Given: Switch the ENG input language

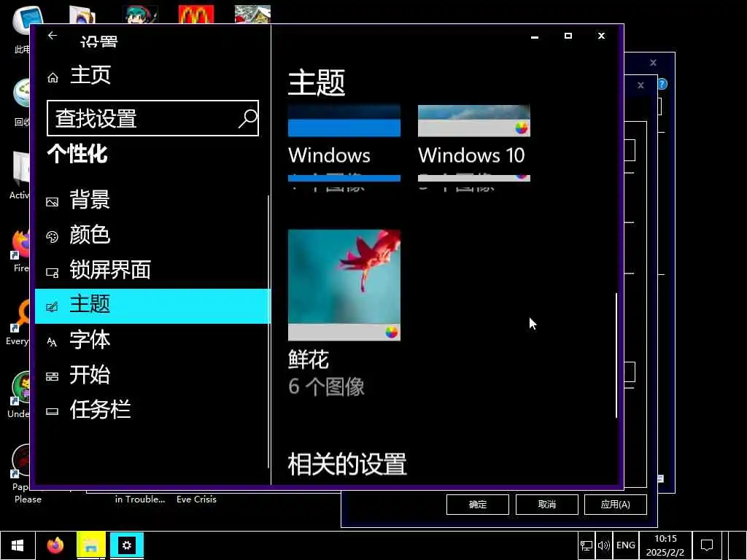Looking at the screenshot, I should 625,545.
